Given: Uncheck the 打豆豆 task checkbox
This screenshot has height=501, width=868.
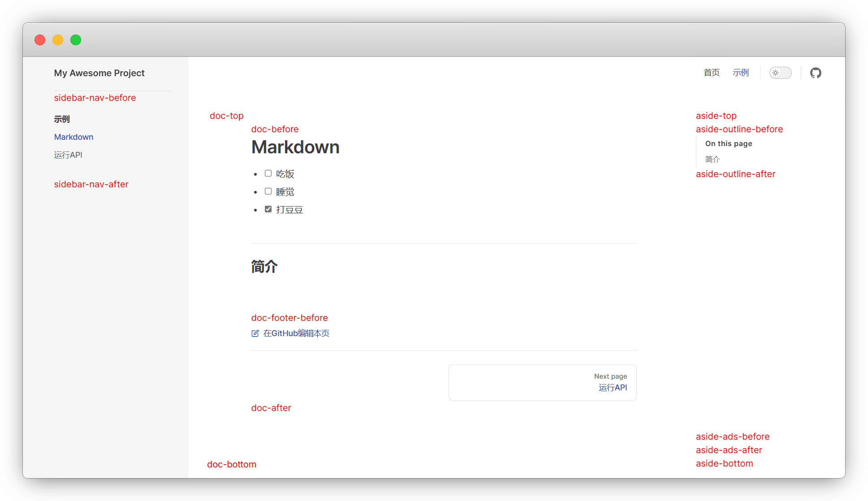Looking at the screenshot, I should 268,209.
